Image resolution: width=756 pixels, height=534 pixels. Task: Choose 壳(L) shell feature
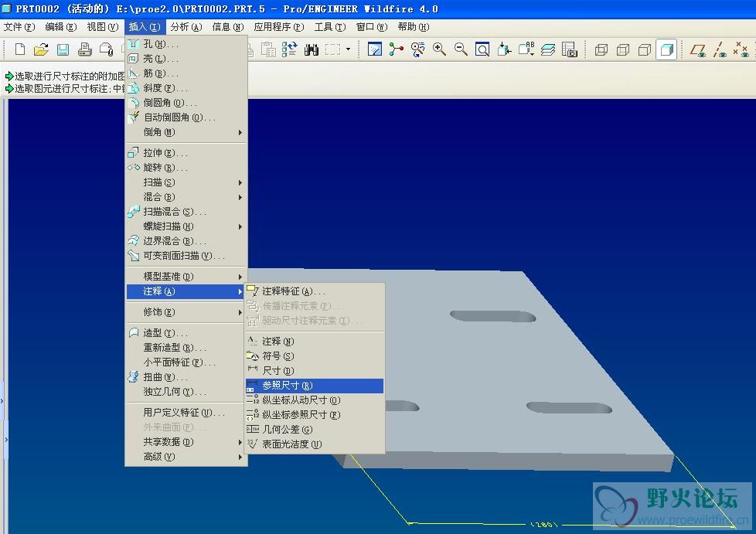click(186, 59)
